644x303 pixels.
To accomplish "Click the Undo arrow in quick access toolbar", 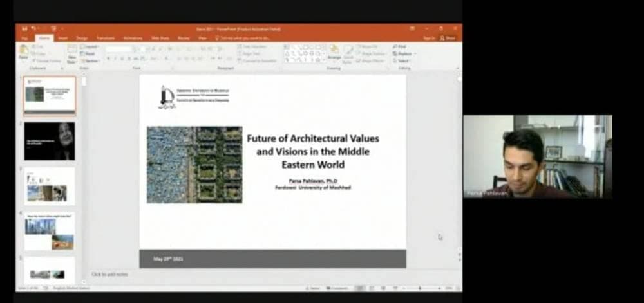I will click(33, 28).
